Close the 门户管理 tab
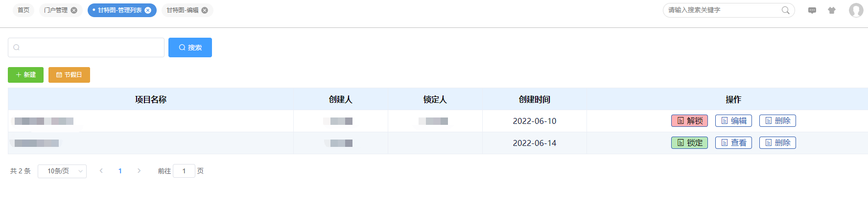Viewport: 868px width, 212px height. pyautogui.click(x=74, y=10)
